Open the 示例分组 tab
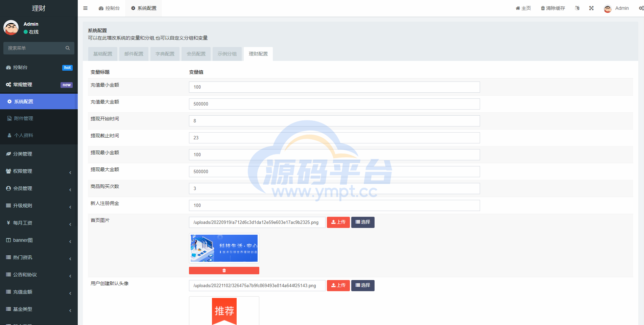Image resolution: width=644 pixels, height=325 pixels. point(227,54)
